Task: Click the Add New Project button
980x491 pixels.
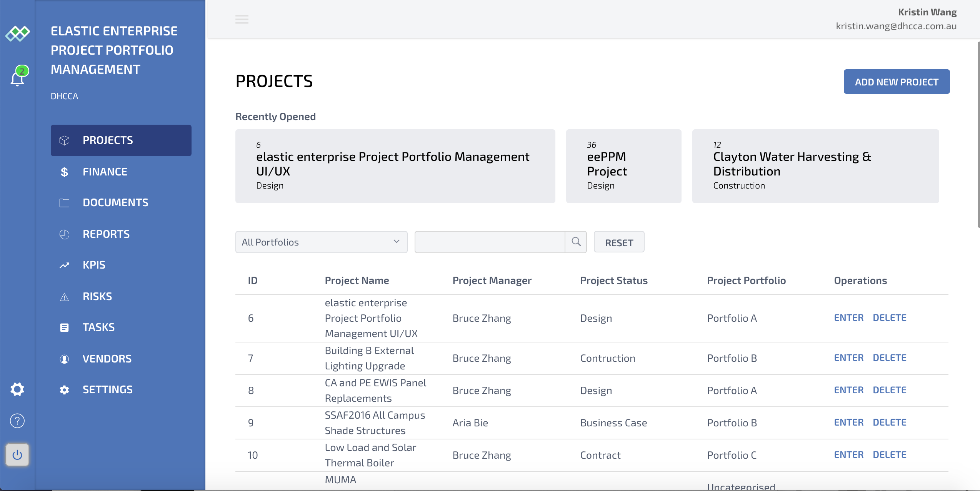Action: tap(897, 82)
